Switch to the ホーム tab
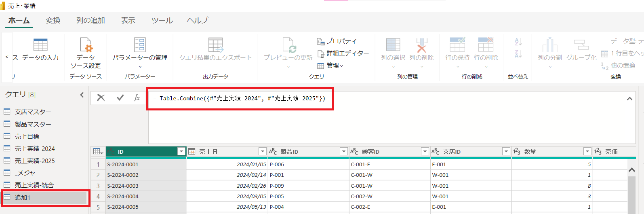This screenshot has width=644, height=214. pyautogui.click(x=19, y=20)
